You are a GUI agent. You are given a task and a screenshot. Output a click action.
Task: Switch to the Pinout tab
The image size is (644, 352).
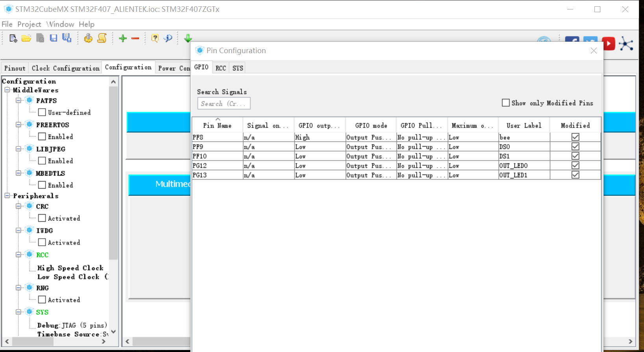tap(15, 68)
